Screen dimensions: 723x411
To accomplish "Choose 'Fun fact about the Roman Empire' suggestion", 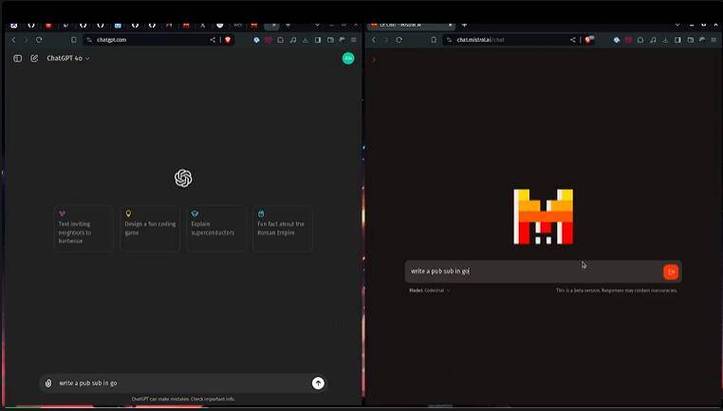I will (283, 228).
